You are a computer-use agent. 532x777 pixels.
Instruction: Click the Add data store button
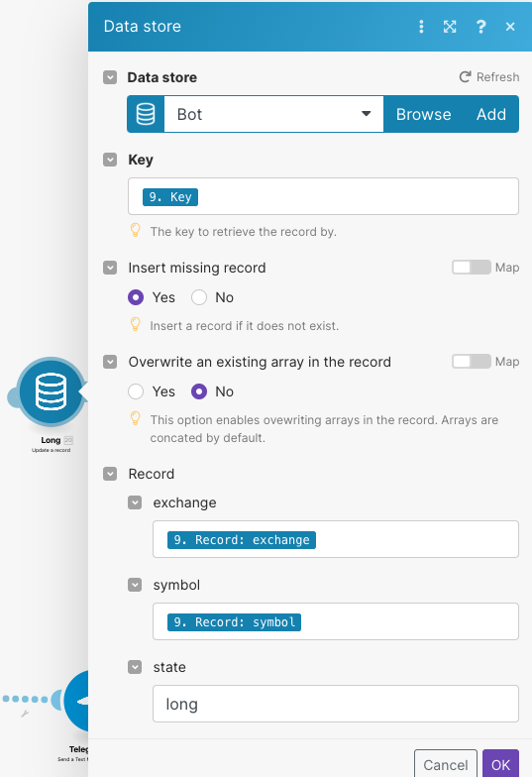coord(491,115)
